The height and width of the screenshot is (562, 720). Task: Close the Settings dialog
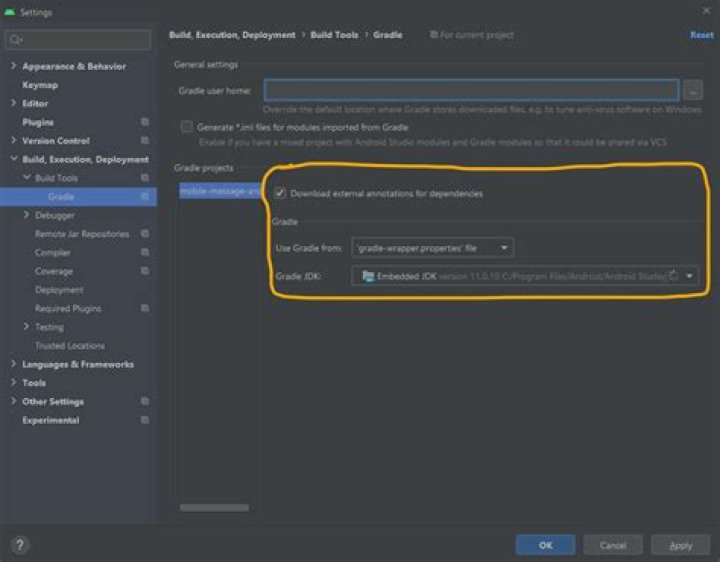click(706, 11)
